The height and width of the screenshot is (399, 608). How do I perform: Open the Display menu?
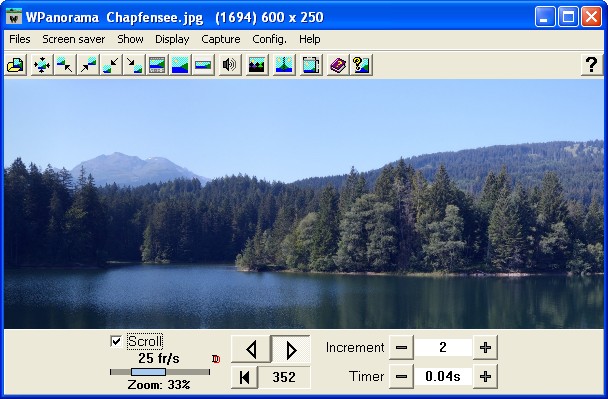[172, 39]
